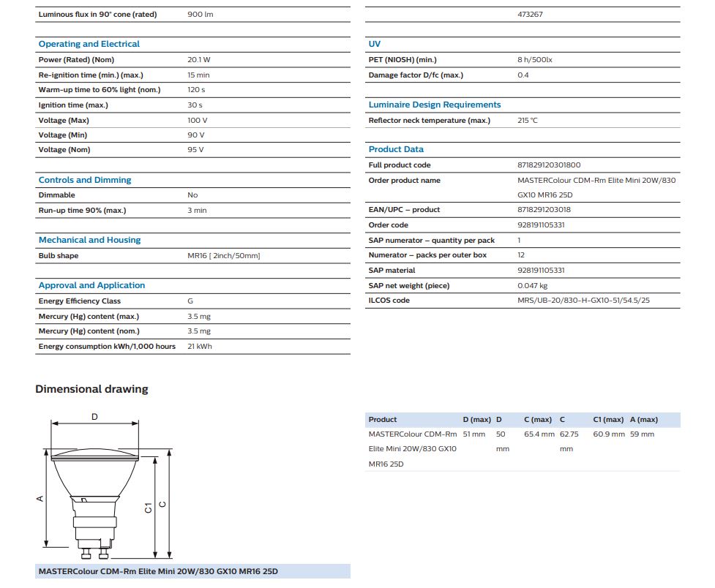Click the '59 mm' dimension cell

(642, 434)
